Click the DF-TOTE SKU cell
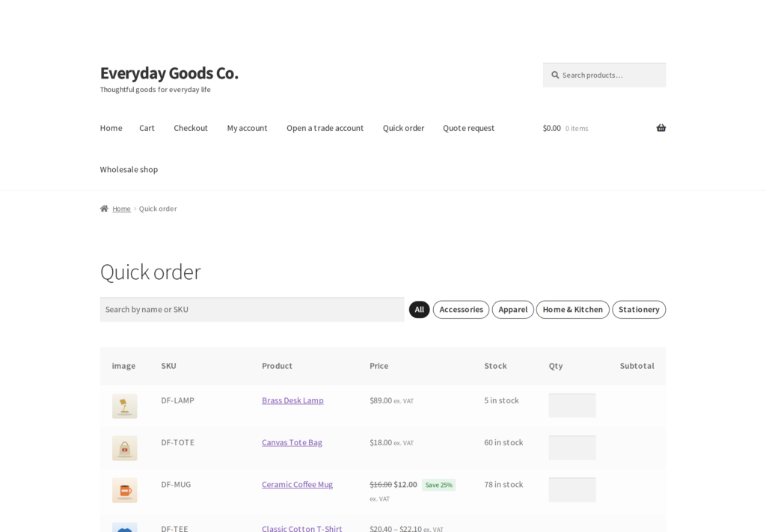766x532 pixels. [x=178, y=442]
